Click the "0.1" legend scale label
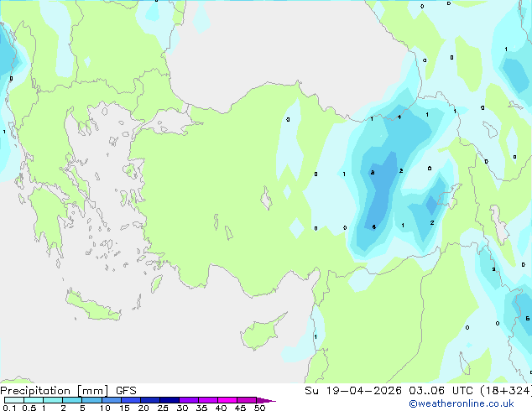 coord(9,408)
